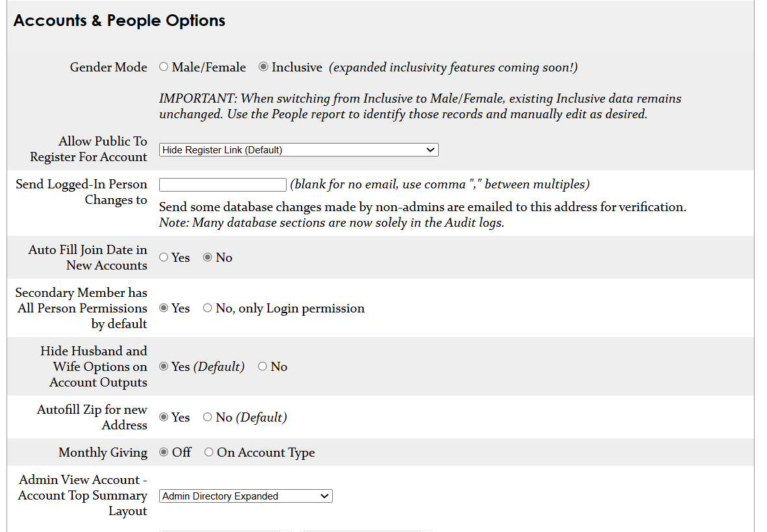Select Yes for Secondary Member permissions
The image size is (767, 532).
point(163,308)
